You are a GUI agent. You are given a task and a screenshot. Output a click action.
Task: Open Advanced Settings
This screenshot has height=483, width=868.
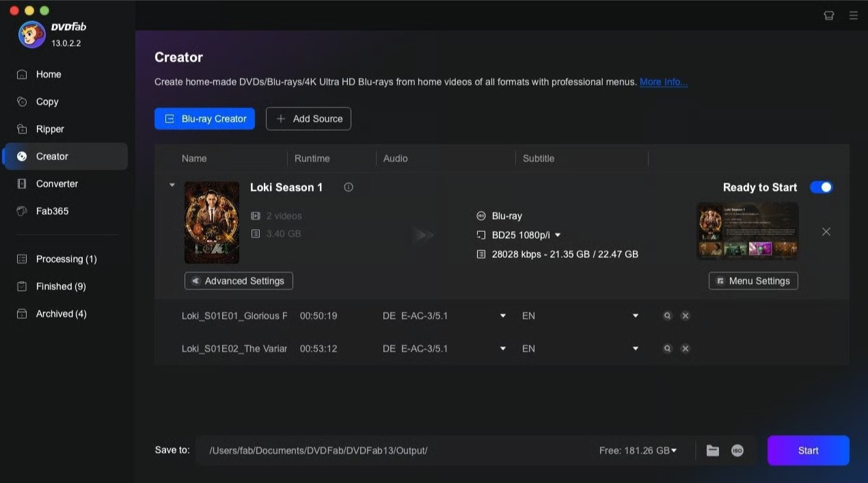239,280
